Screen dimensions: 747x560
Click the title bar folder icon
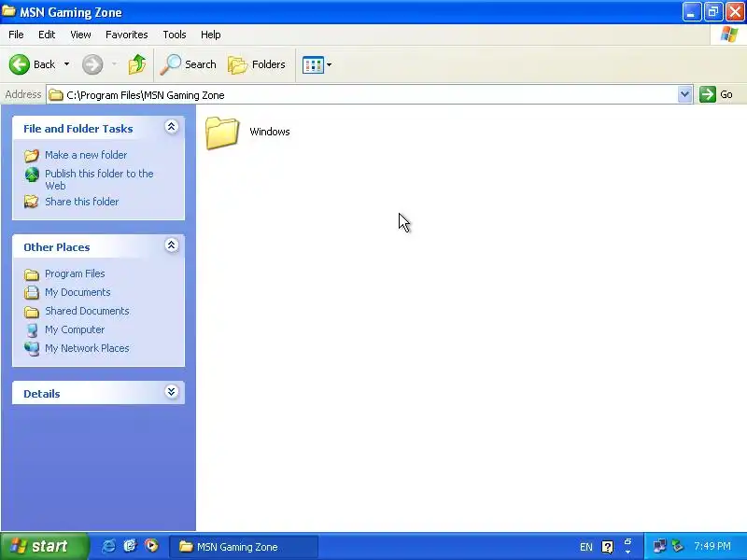click(8, 11)
